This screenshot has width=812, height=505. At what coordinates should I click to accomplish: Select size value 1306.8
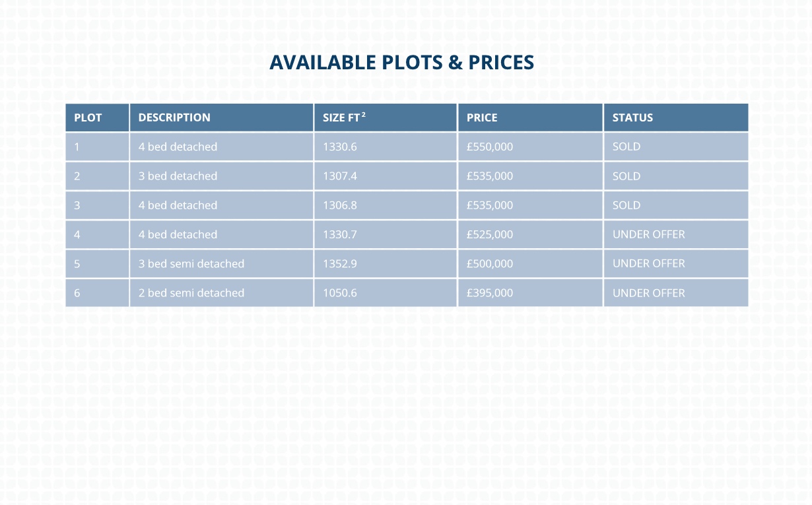pyautogui.click(x=339, y=205)
